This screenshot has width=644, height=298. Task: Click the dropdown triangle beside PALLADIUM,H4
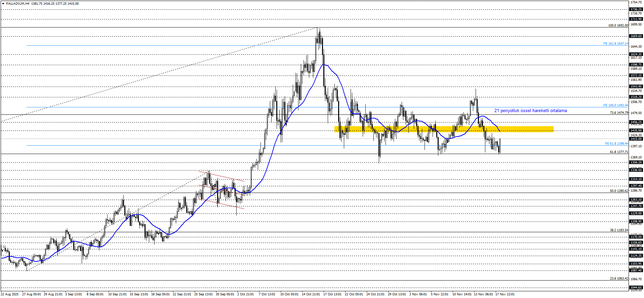point(3,4)
